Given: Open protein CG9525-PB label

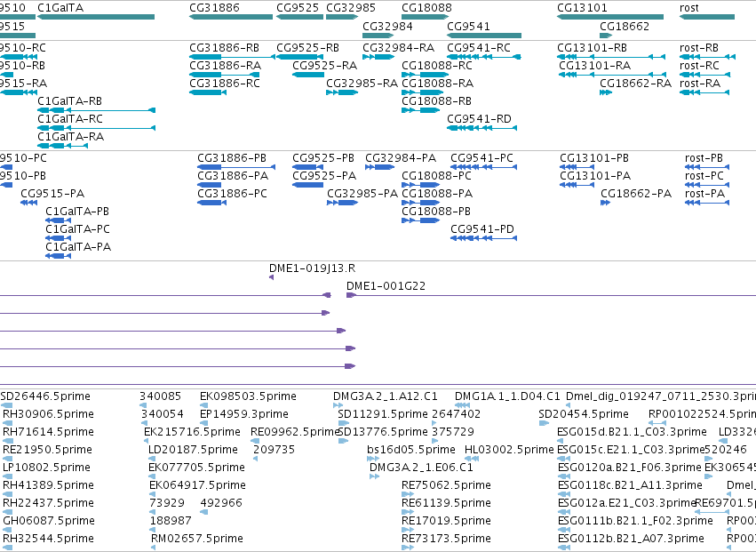Looking at the screenshot, I should (323, 158).
